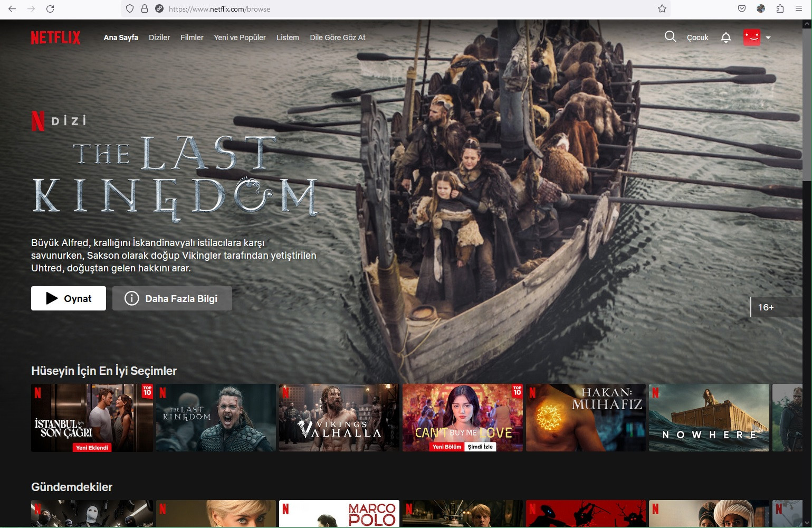Click the Netflix logo in the header

tap(55, 37)
